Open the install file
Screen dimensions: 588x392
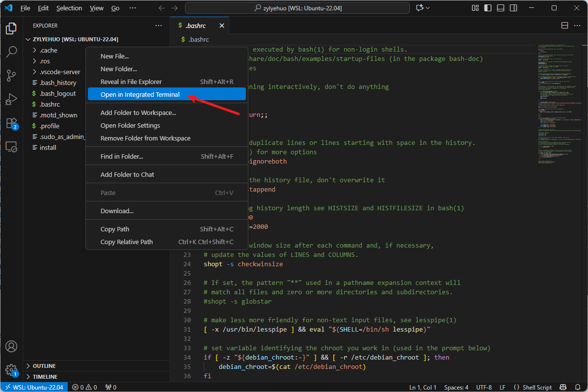pyautogui.click(x=48, y=147)
